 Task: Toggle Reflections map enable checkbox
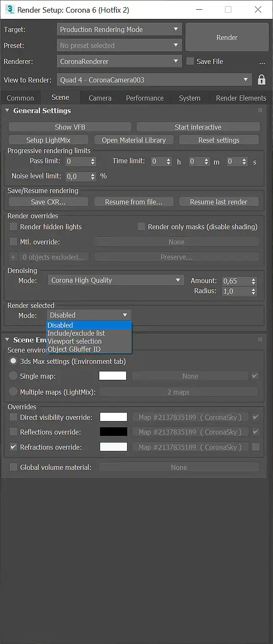pos(255,432)
